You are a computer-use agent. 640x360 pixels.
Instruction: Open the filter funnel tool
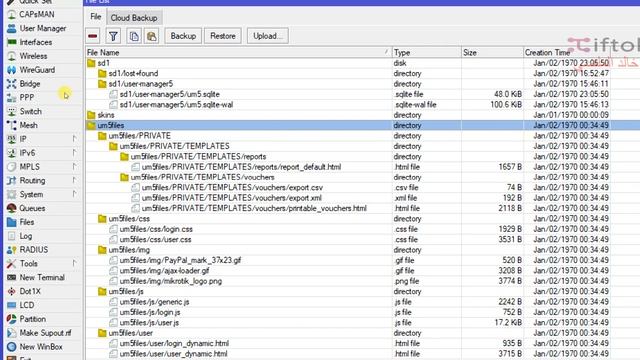[113, 36]
